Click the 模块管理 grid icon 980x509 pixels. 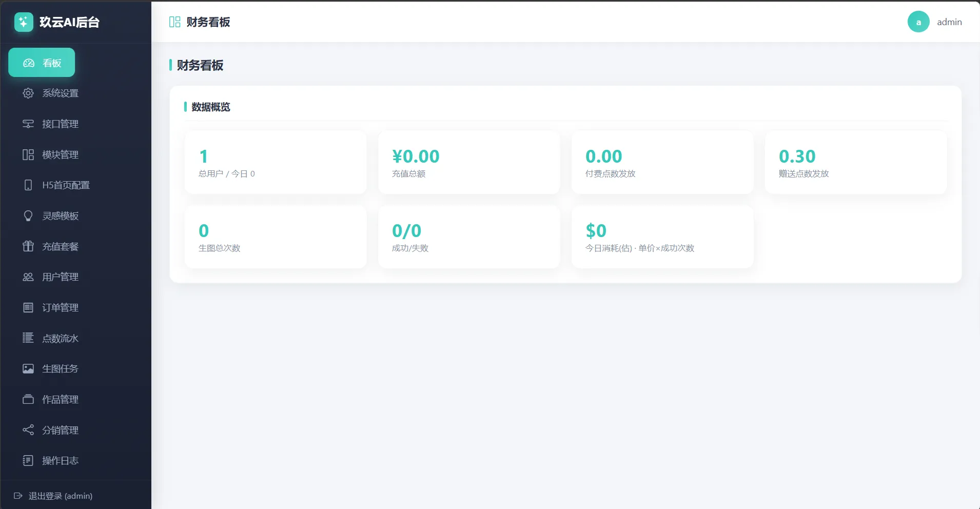tap(28, 154)
